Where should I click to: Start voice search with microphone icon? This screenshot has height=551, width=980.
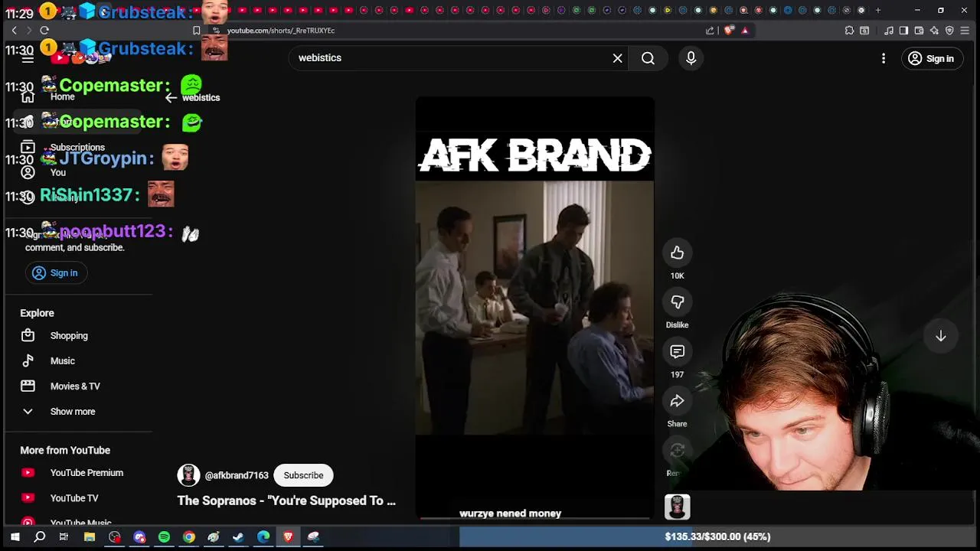pyautogui.click(x=691, y=58)
